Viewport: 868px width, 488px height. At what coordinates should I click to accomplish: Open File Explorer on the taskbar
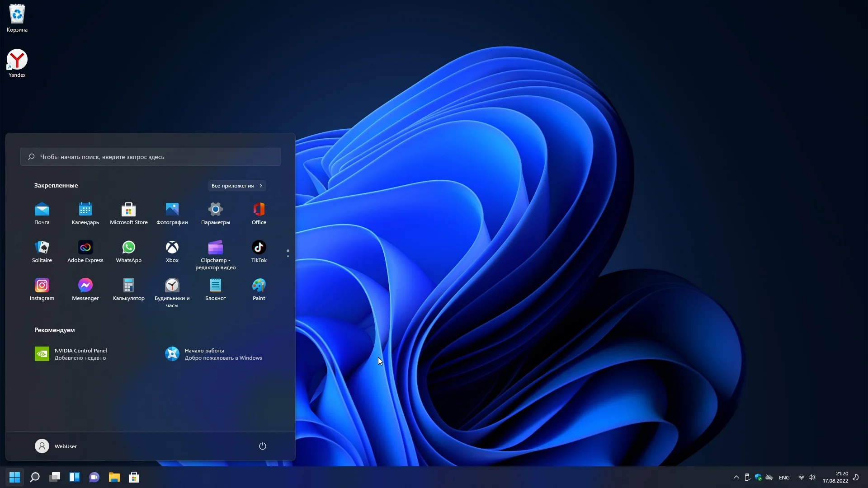point(114,478)
